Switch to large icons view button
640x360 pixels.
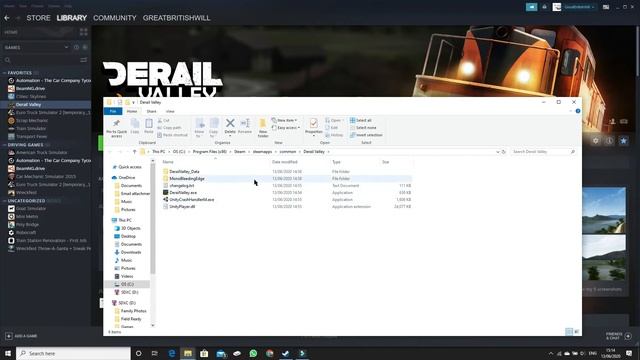click(x=577, y=332)
